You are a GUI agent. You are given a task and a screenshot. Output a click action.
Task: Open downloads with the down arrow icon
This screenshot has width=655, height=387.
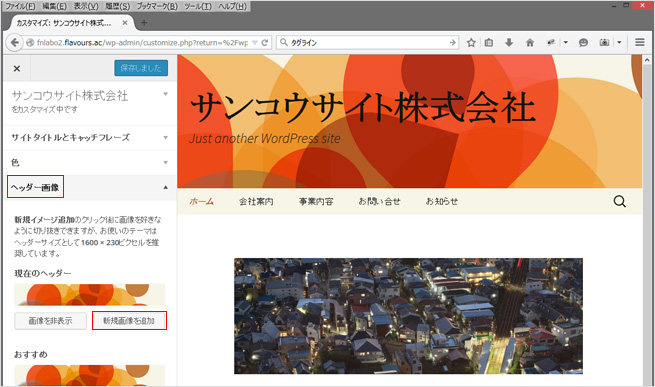pyautogui.click(x=509, y=43)
